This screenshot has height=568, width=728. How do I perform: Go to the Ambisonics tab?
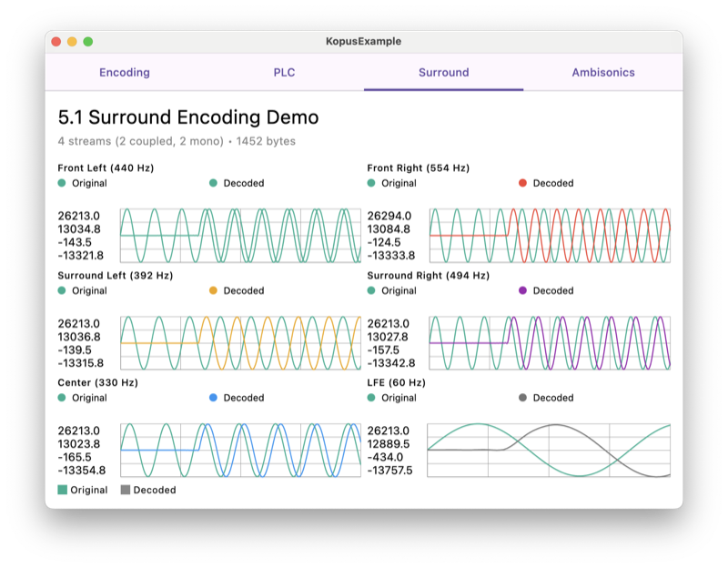coord(603,73)
